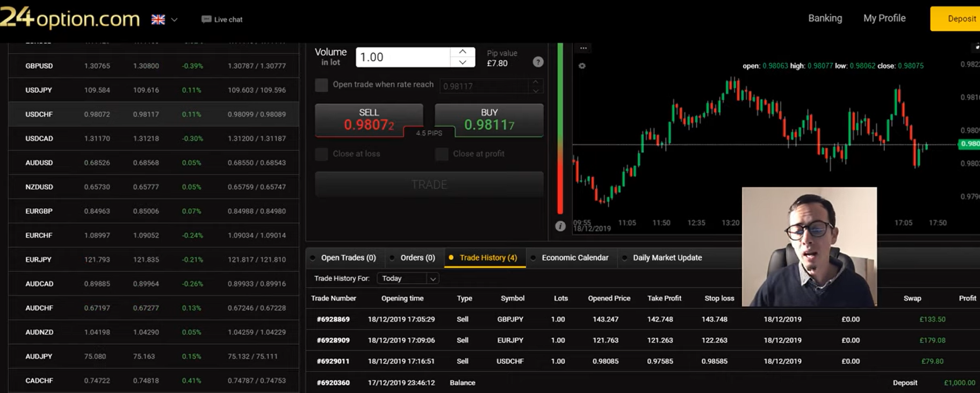This screenshot has height=393, width=980.
Task: Select the #6920360 balance row
Action: click(x=643, y=382)
